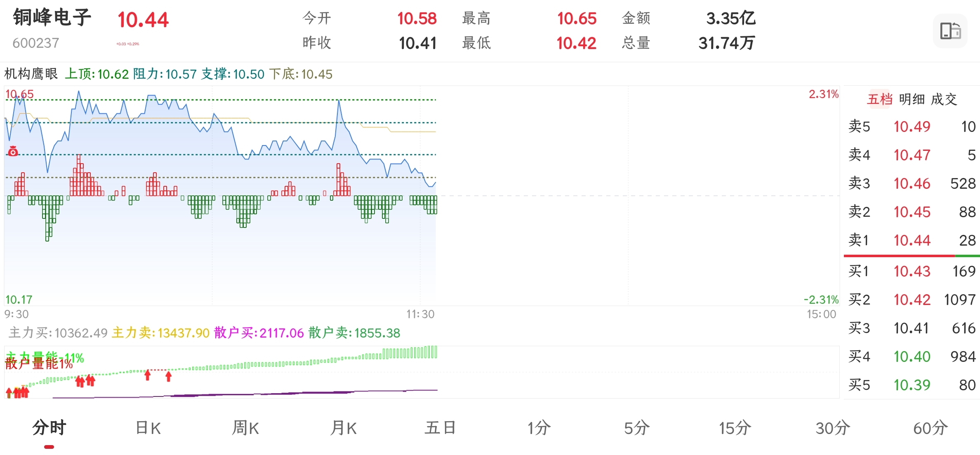980x455 pixels.
Task: Select the 五档 order book tab
Action: pyautogui.click(x=880, y=99)
